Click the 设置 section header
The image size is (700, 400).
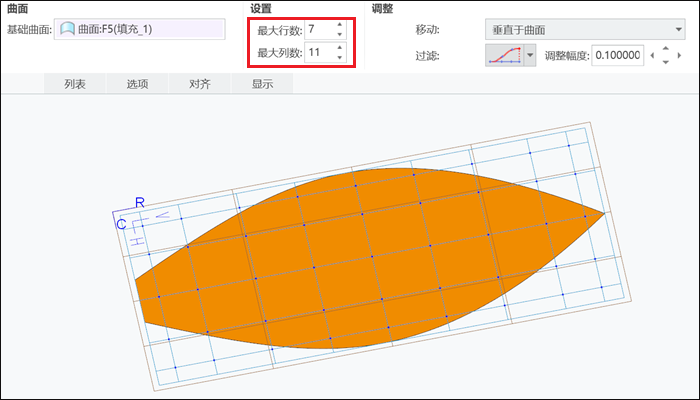click(x=261, y=9)
